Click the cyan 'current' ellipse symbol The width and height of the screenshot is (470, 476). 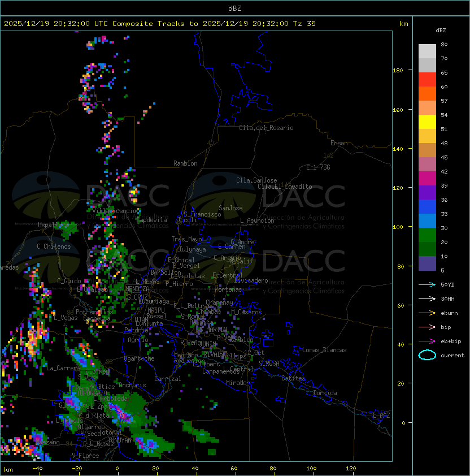pyautogui.click(x=427, y=355)
